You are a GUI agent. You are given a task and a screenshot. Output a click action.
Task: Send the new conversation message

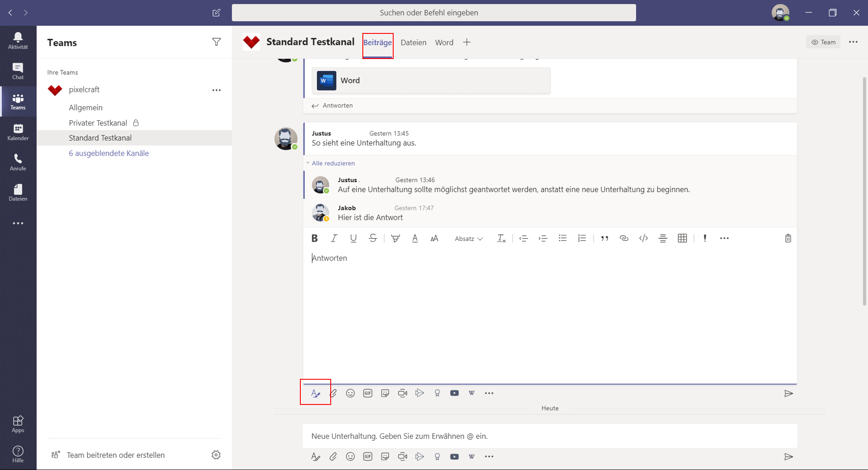tap(789, 457)
